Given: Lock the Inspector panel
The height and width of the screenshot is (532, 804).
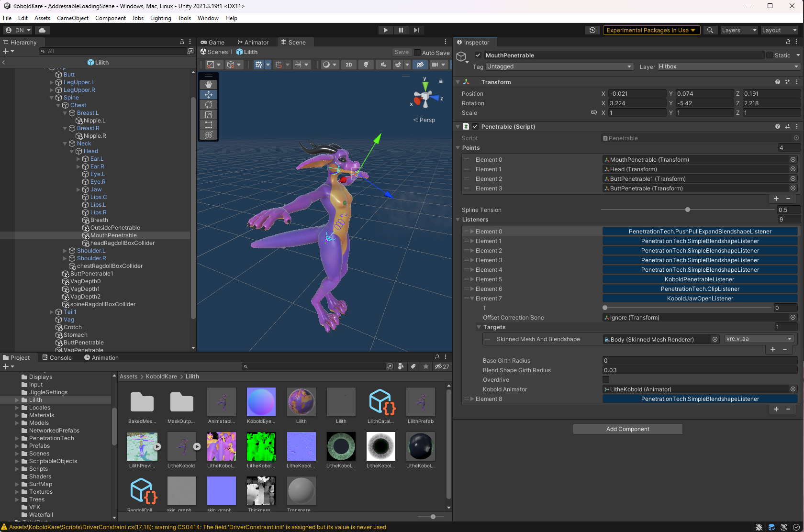Looking at the screenshot, I should (788, 42).
